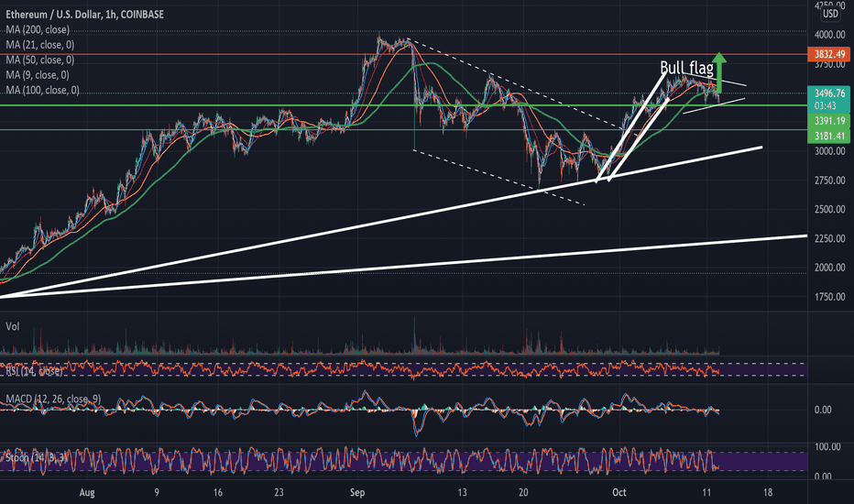Click the Sep date on time axis
This screenshot has width=854, height=504.
(x=357, y=493)
